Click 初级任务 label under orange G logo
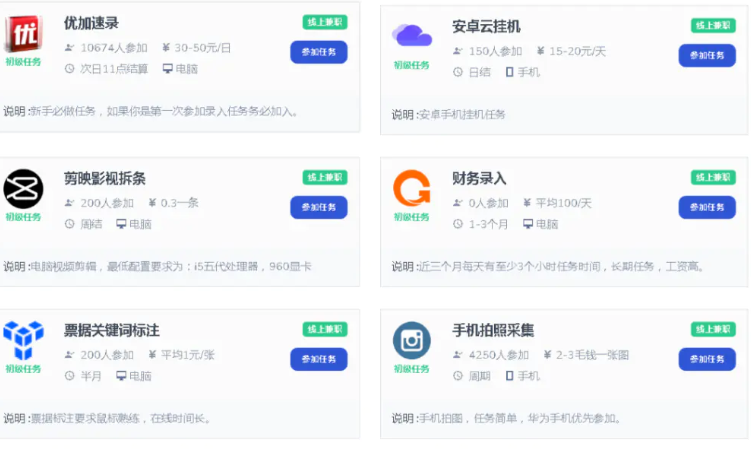Image resolution: width=751 pixels, height=449 pixels. tap(411, 217)
